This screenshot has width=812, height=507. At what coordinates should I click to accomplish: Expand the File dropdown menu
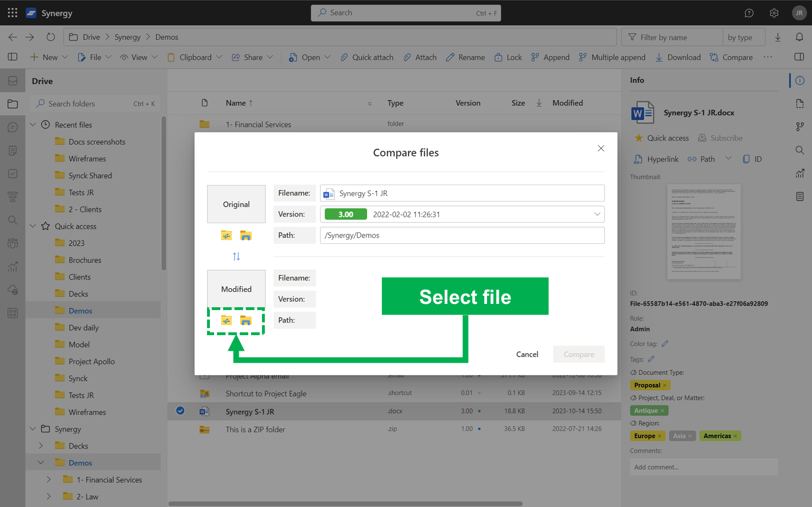click(108, 57)
